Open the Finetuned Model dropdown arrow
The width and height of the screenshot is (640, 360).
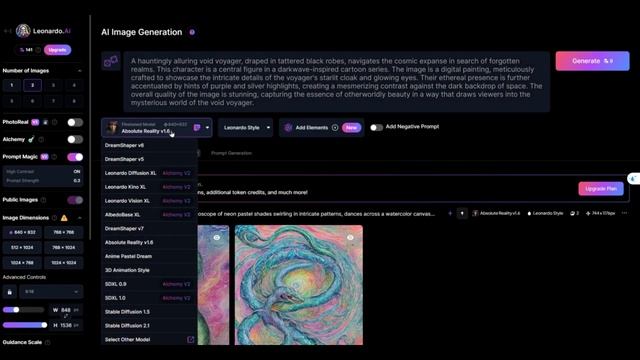click(x=207, y=128)
